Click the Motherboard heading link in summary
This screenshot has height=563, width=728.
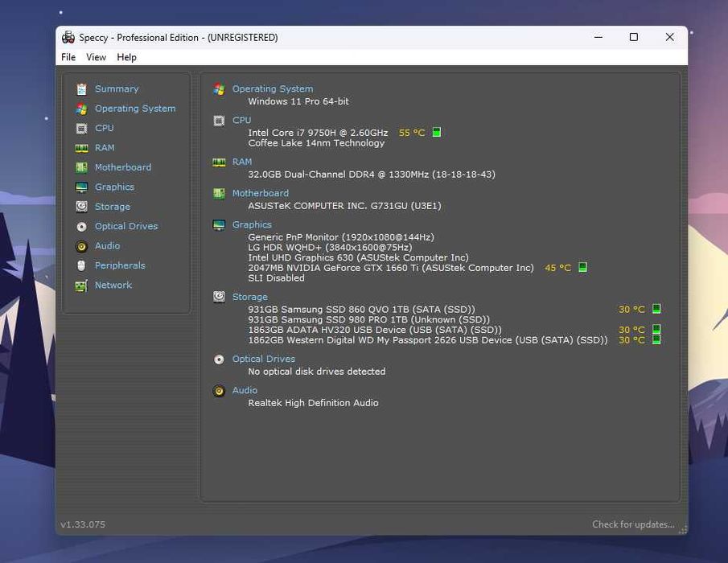[261, 193]
